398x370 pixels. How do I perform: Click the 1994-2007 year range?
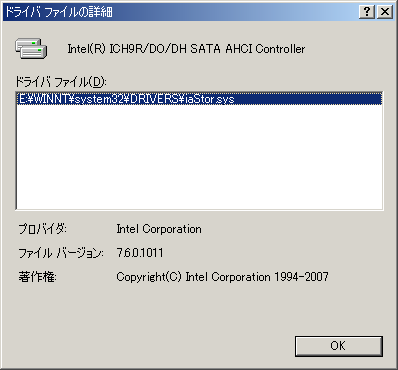point(301,277)
